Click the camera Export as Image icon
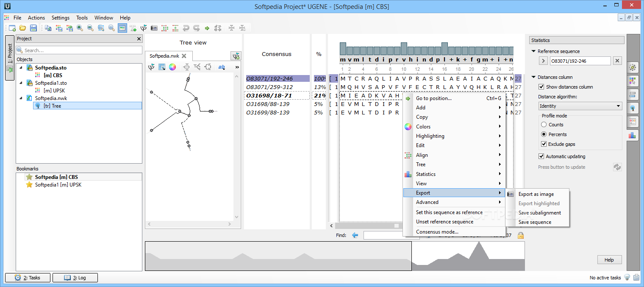The image size is (644, 287). pyautogui.click(x=154, y=28)
